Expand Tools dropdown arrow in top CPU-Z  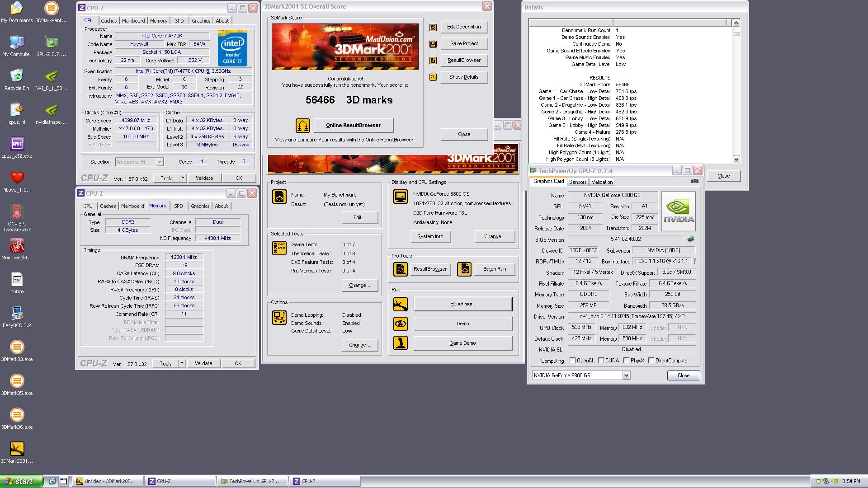point(183,178)
